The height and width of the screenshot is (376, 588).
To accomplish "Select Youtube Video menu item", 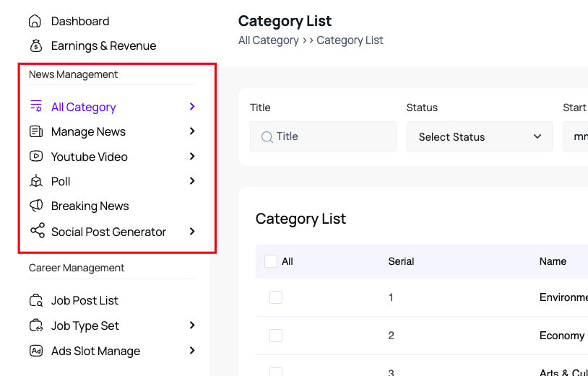I will (x=90, y=157).
